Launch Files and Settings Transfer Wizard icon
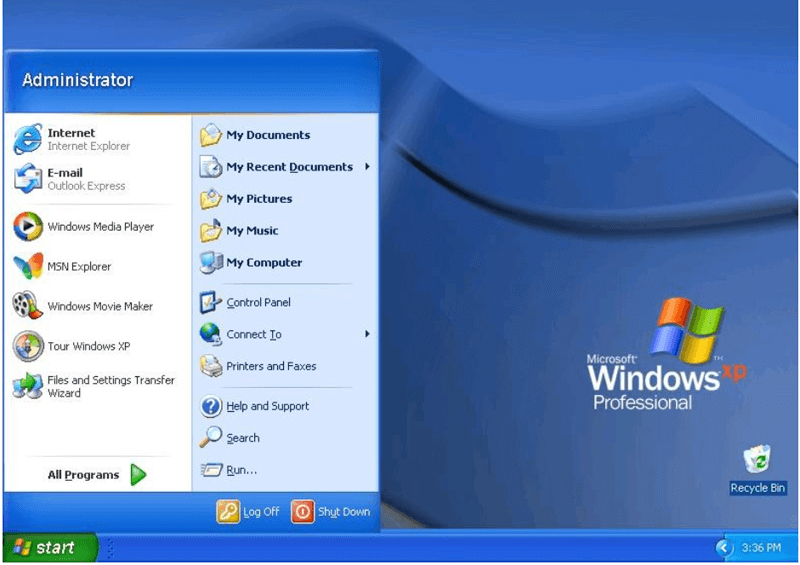 click(x=28, y=386)
